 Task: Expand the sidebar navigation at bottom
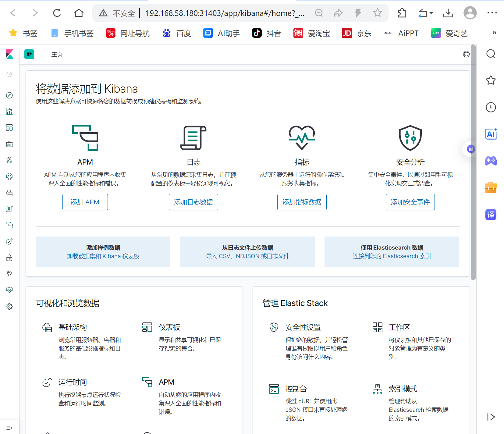(9, 428)
